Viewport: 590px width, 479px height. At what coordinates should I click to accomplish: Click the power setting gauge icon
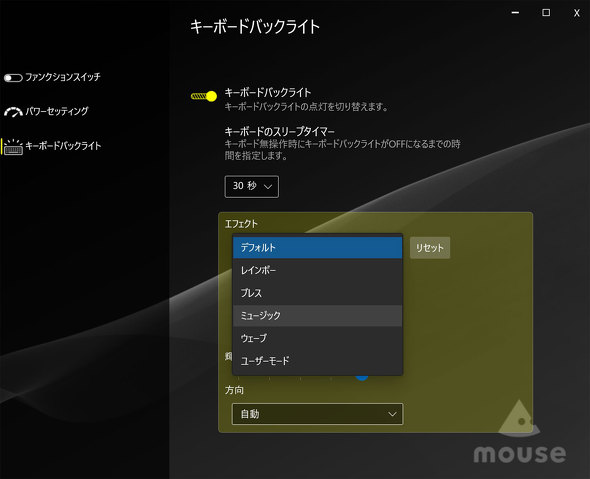pos(14,112)
